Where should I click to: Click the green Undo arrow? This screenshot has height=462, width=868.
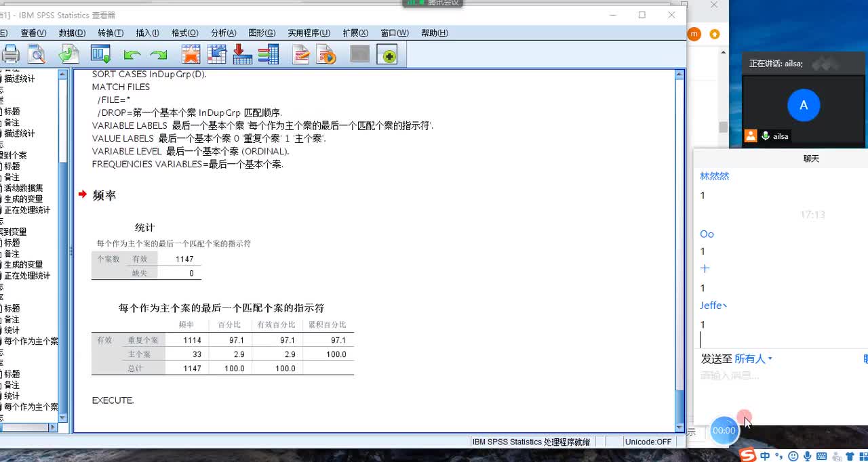[x=132, y=55]
